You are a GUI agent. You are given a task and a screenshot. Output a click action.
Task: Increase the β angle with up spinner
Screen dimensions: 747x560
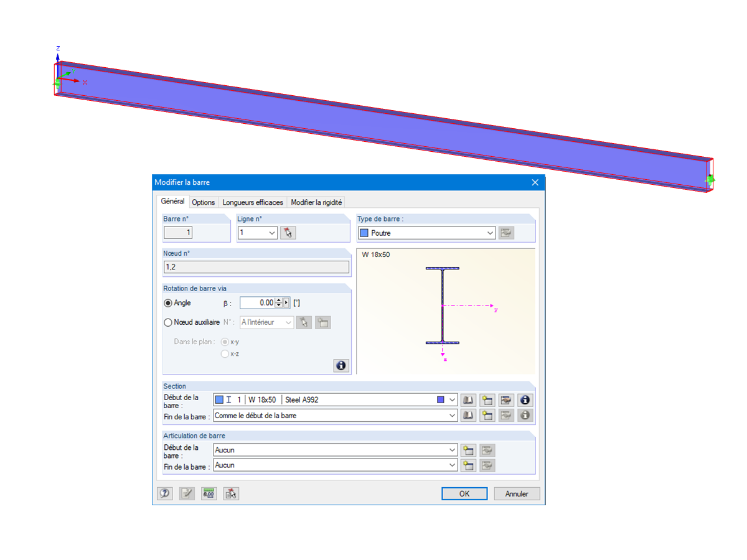[x=279, y=301]
